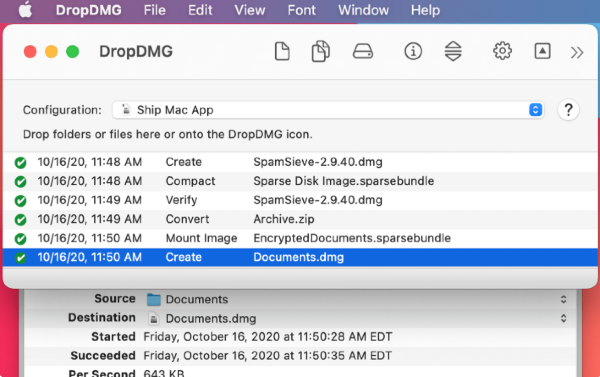Screen dimensions: 600x377
Task: Click the 11:50 AM timestamp of Mount Image row
Action: 90,238
